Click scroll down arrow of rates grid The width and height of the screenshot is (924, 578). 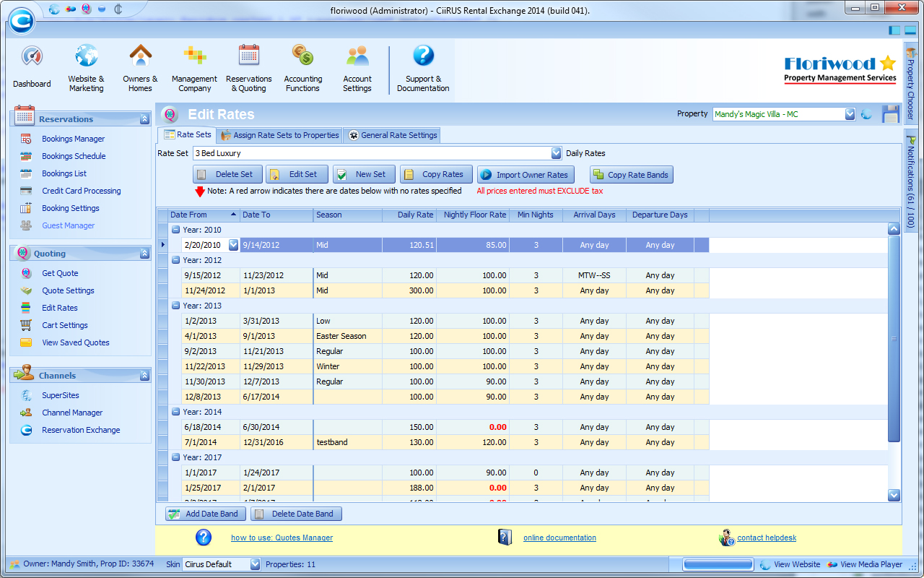pos(894,495)
